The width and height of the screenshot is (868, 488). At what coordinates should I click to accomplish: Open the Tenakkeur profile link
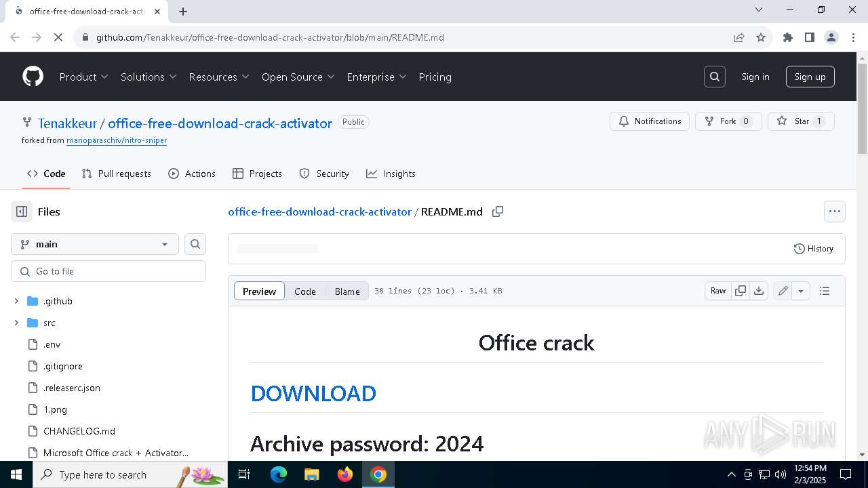[x=67, y=123]
